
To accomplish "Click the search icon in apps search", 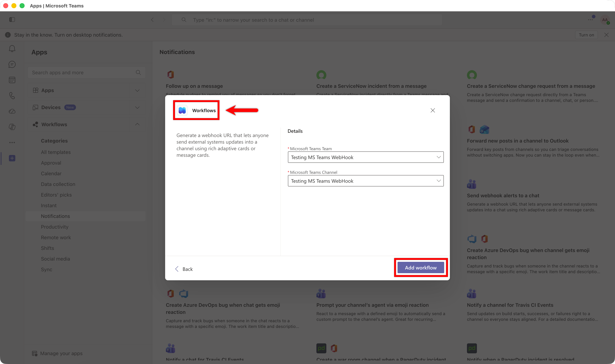I will pyautogui.click(x=138, y=72).
